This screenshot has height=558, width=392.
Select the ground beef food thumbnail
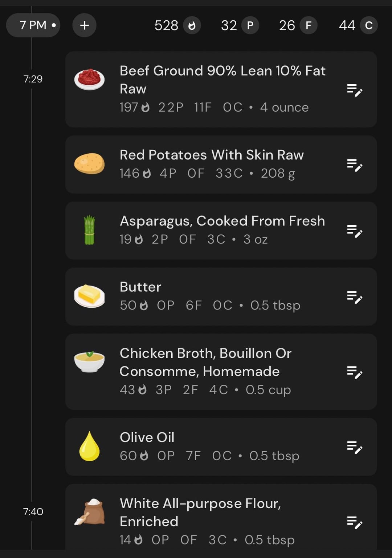[x=89, y=79]
